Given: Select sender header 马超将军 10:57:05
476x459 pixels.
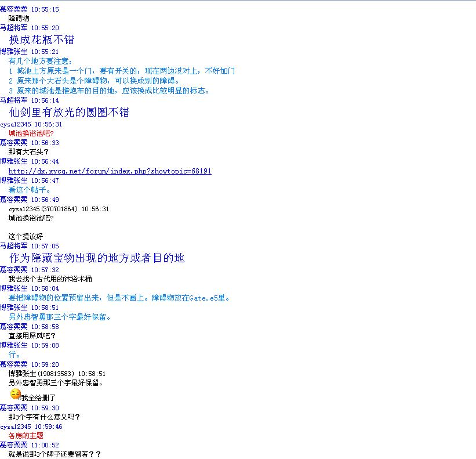Looking at the screenshot, I should tap(30, 246).
